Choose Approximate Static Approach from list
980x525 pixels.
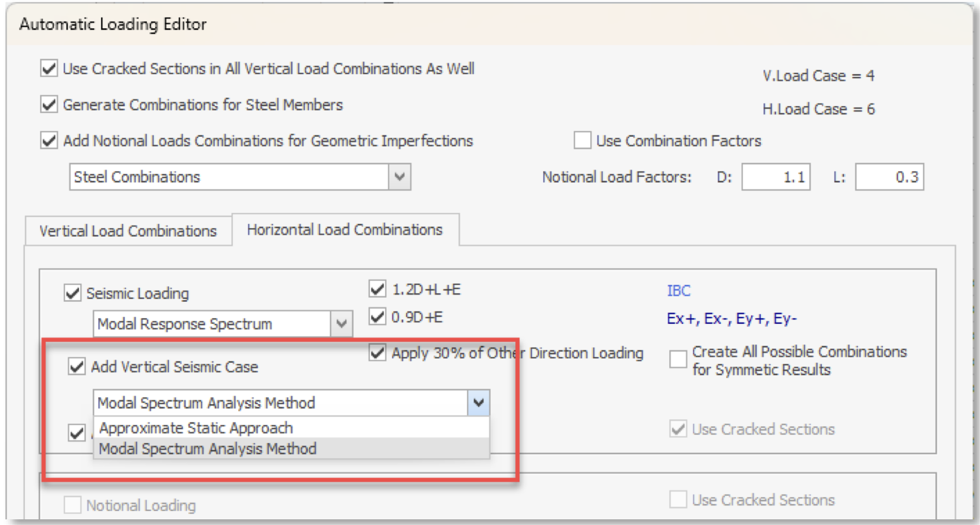pyautogui.click(x=196, y=428)
